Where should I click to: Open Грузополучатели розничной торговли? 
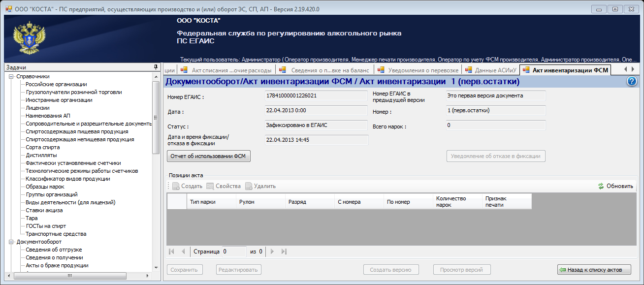point(74,92)
